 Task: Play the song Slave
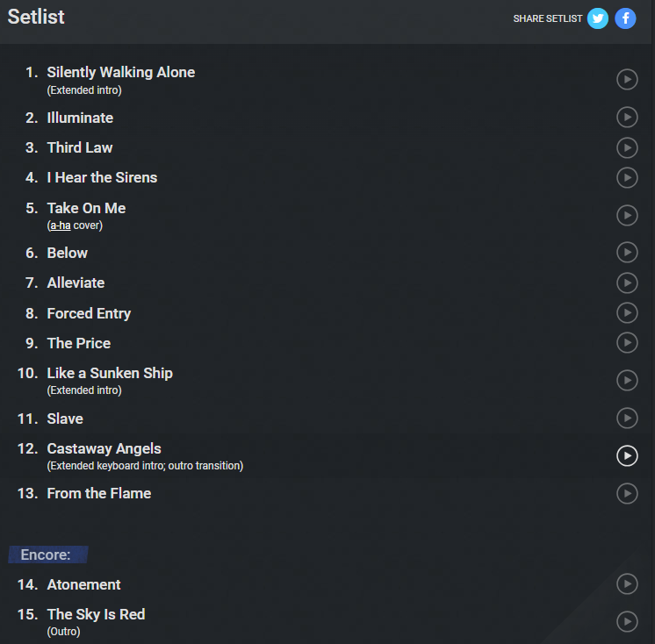coord(627,419)
